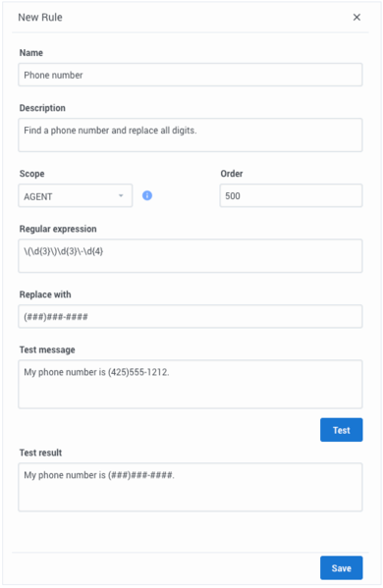
Task: Click the New Rule dialog title
Action: (40, 18)
